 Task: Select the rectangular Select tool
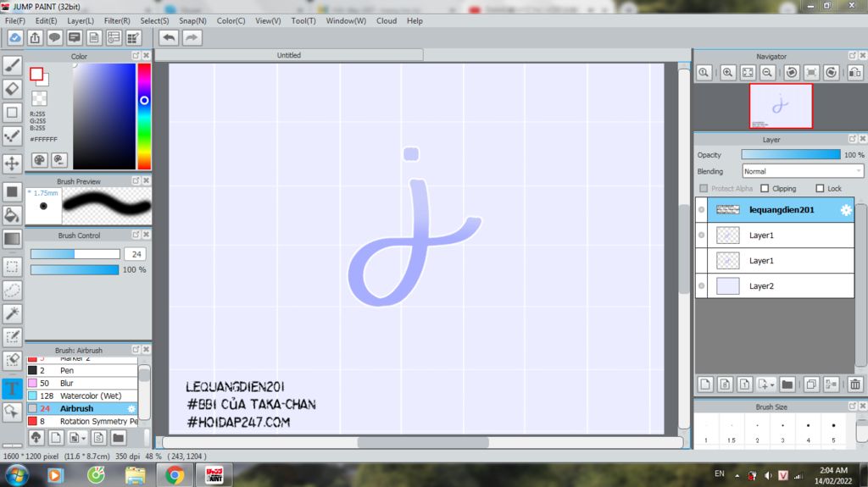[x=12, y=267]
